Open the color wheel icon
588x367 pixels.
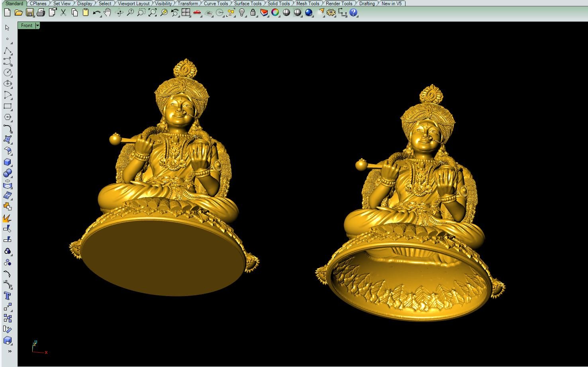point(275,13)
